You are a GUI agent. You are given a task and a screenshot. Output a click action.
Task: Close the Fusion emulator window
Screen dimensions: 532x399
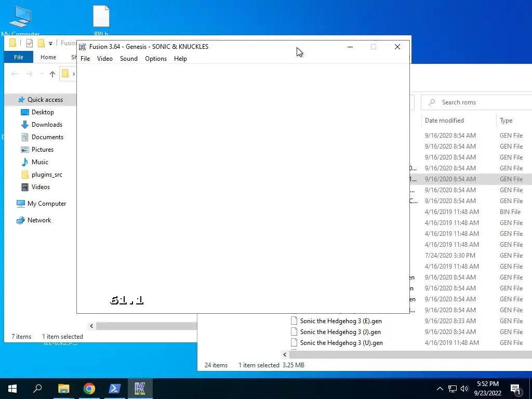tap(397, 47)
